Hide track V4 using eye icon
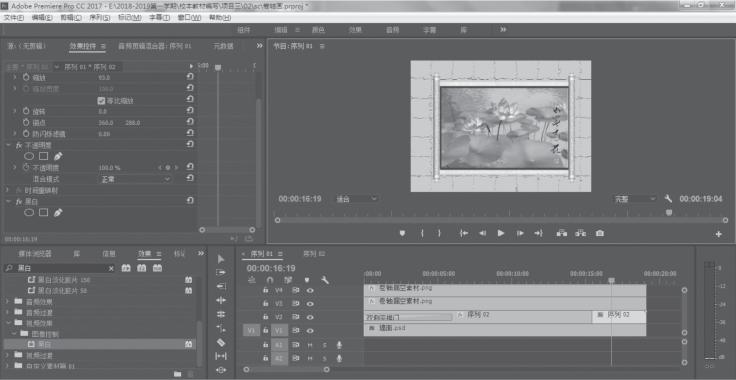736x380 pixels. click(x=310, y=290)
